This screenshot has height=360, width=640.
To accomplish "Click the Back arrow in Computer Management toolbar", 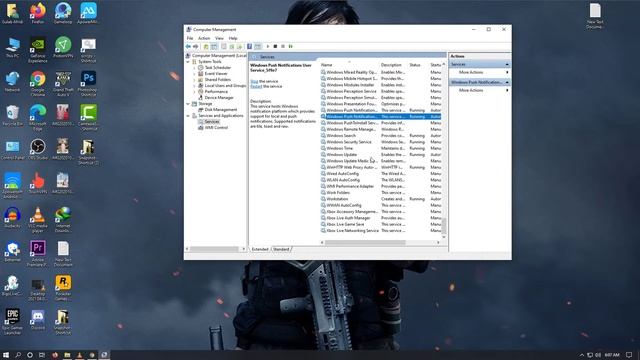I will click(188, 47).
